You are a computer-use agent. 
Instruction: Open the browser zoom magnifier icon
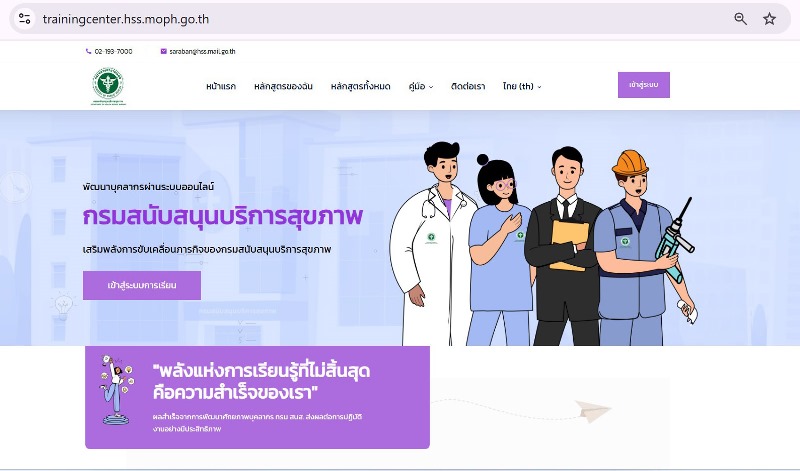tap(740, 19)
